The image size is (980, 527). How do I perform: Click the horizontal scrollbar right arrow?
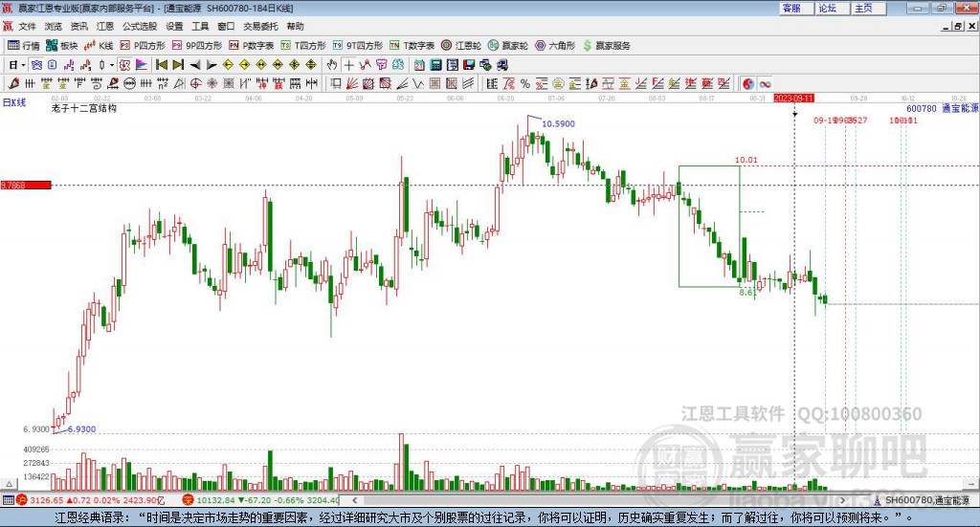(x=842, y=500)
